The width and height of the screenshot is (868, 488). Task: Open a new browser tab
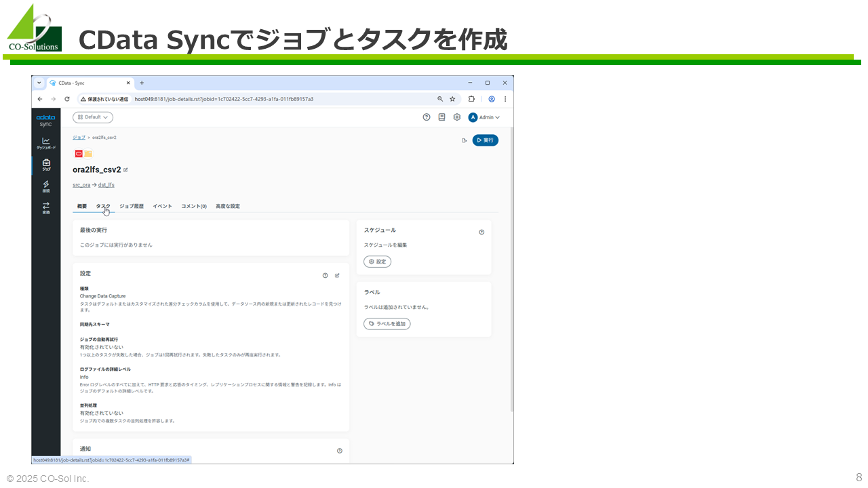(x=142, y=83)
